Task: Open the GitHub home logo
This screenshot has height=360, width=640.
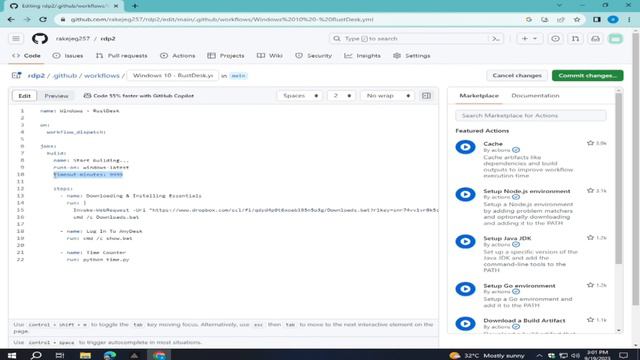Action: tap(40, 39)
